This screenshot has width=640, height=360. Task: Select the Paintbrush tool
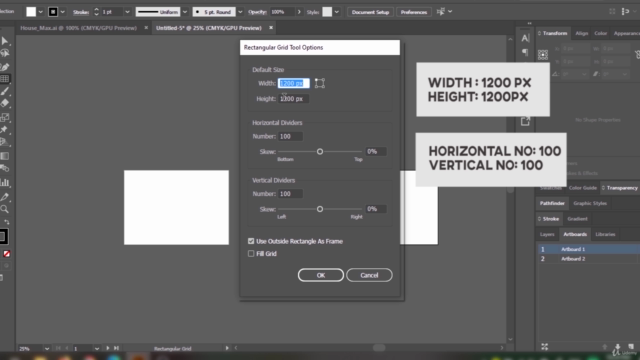5,91
